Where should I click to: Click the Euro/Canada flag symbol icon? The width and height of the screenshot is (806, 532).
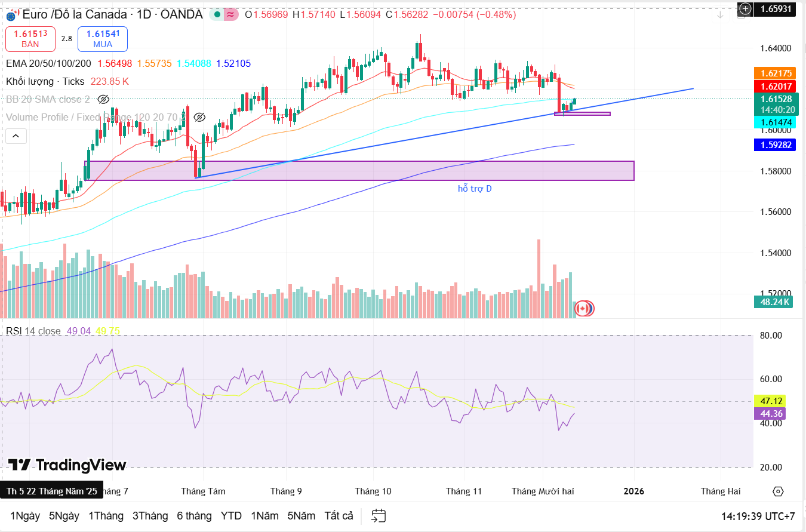click(x=11, y=15)
